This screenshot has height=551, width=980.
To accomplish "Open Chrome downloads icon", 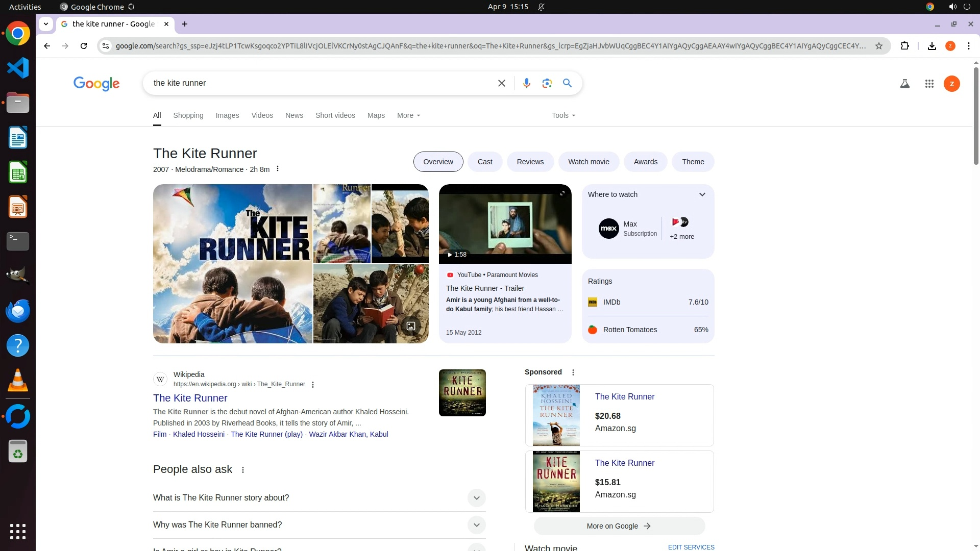I will pyautogui.click(x=932, y=46).
